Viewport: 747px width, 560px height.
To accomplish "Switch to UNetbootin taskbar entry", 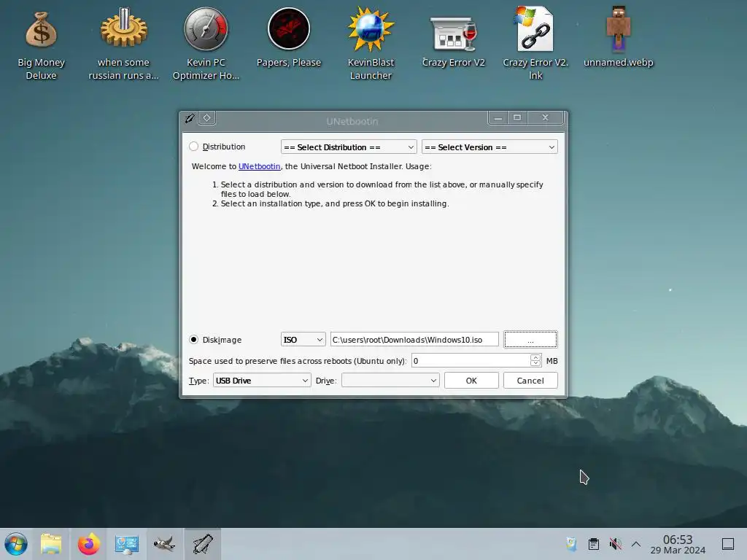I will pyautogui.click(x=203, y=544).
